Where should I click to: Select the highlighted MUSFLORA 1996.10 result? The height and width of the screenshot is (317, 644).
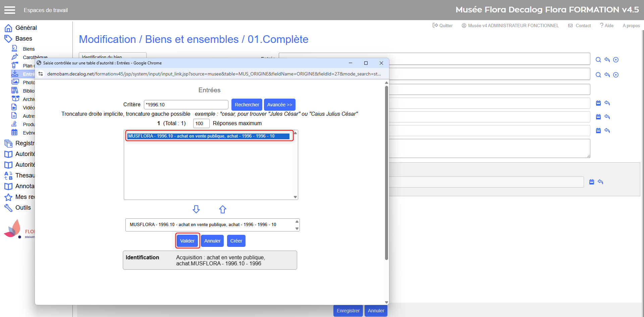208,136
